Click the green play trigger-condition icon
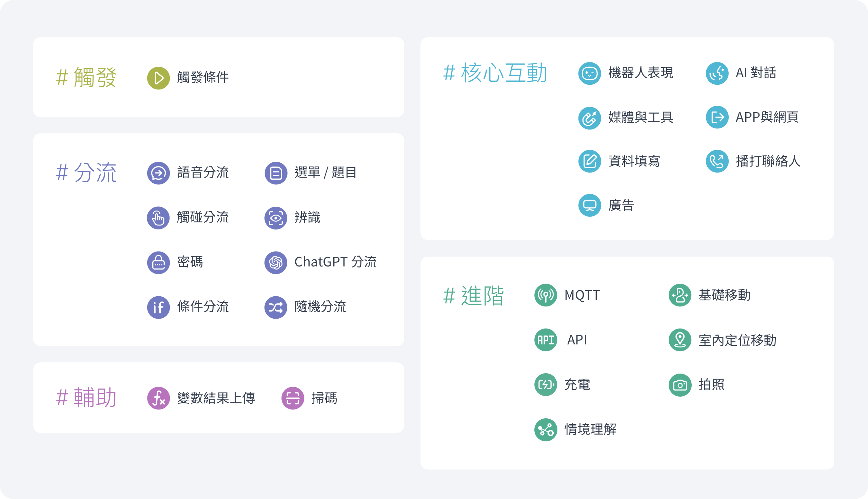This screenshot has height=499, width=868. coord(158,78)
